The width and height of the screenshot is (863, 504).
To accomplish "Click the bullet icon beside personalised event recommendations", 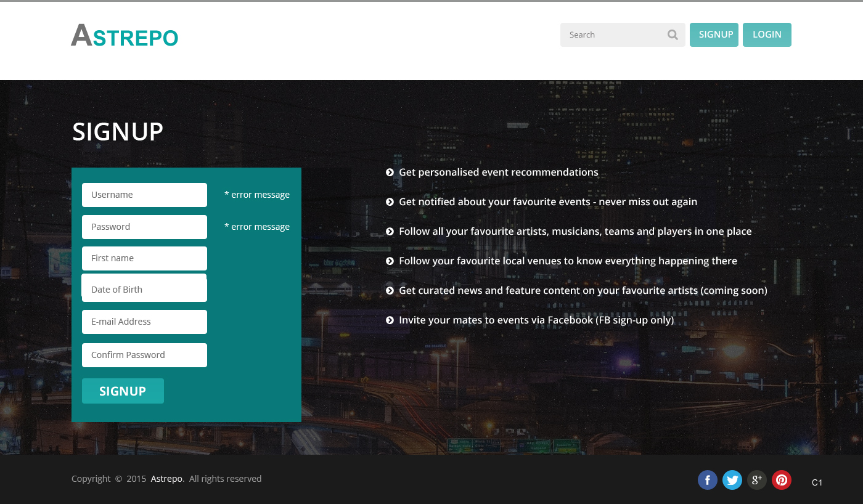I will [x=390, y=173].
